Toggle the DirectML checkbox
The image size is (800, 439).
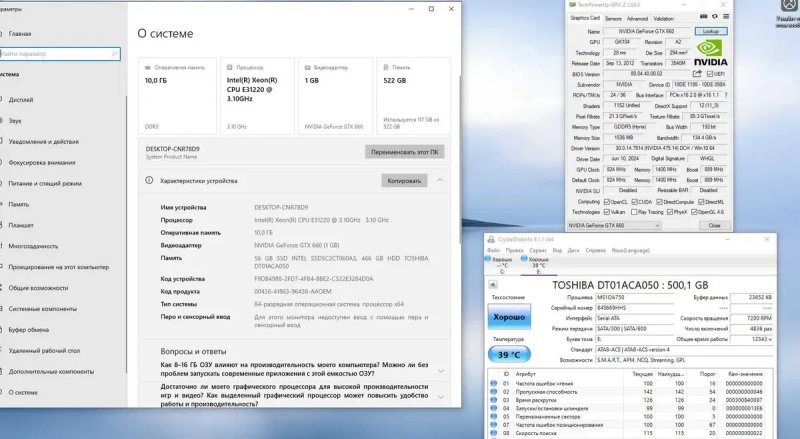pos(701,202)
